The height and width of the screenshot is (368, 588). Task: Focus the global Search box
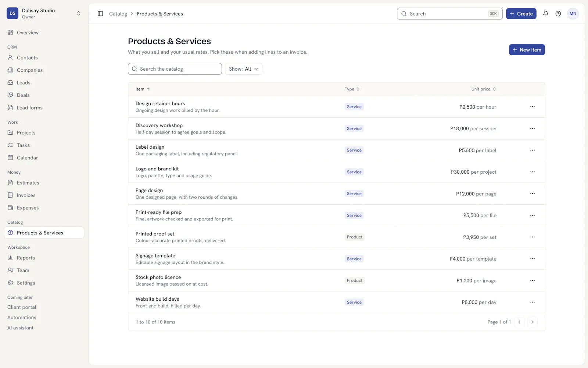(449, 14)
